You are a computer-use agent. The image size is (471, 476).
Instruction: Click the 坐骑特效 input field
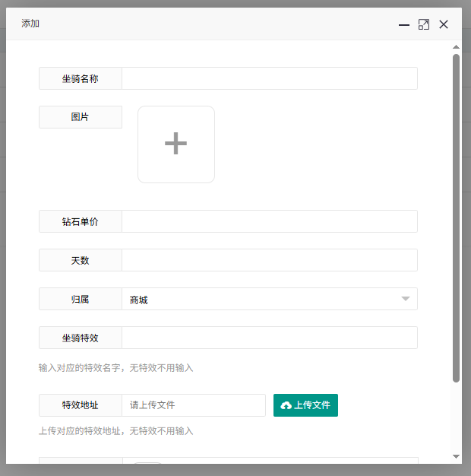pyautogui.click(x=269, y=338)
